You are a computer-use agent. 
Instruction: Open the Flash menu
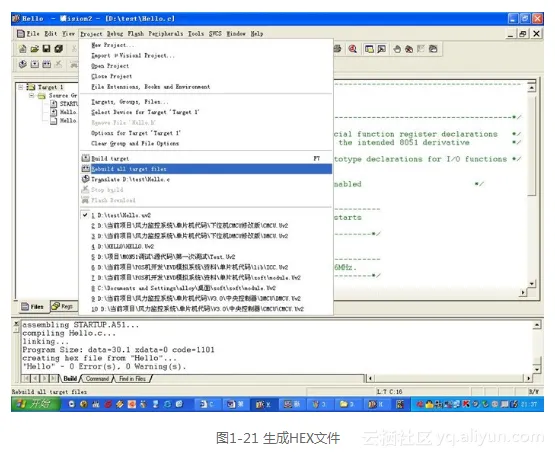point(136,34)
